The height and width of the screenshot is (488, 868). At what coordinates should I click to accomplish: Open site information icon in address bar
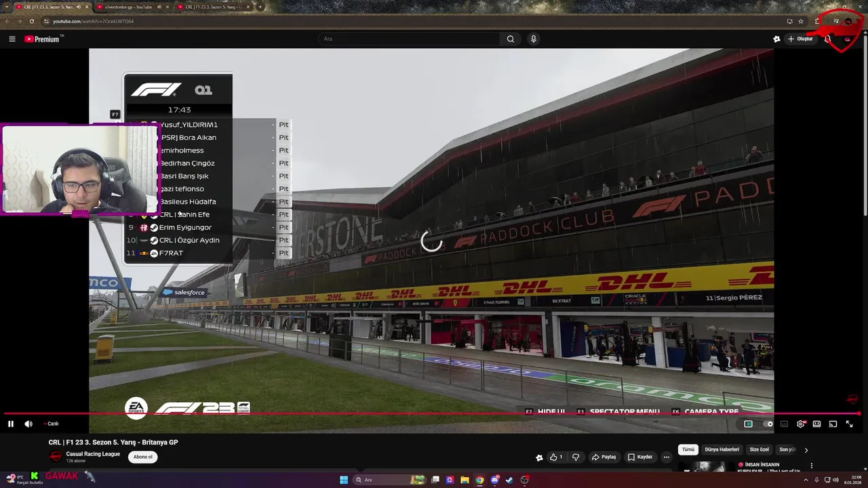[x=47, y=21]
